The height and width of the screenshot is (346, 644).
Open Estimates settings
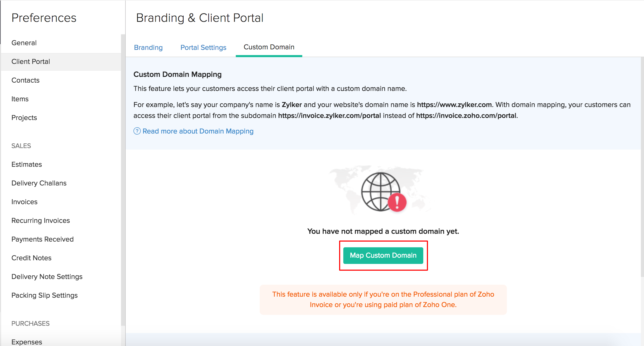point(26,164)
